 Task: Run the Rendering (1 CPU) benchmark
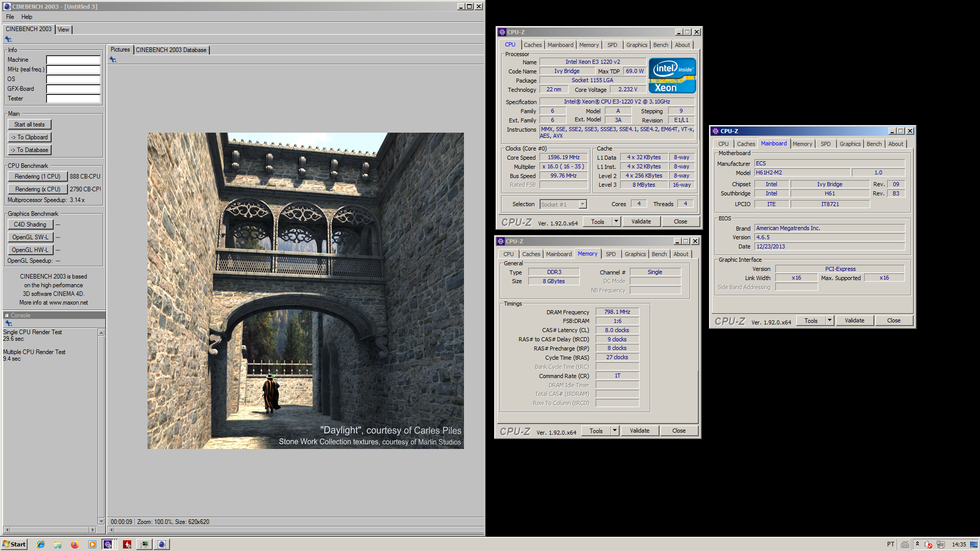click(38, 177)
